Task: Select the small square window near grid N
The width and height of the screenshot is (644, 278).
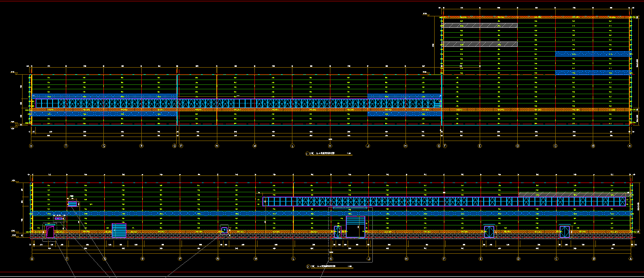Action: (x=224, y=230)
